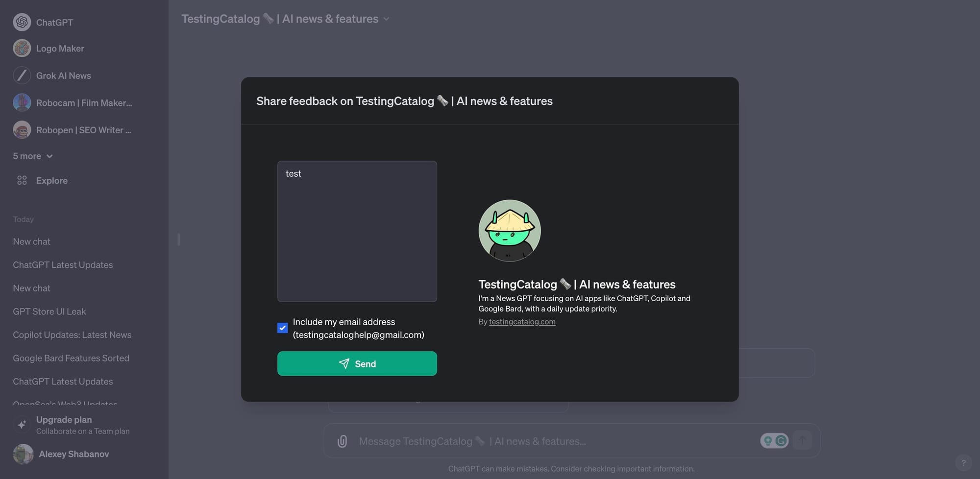Image resolution: width=980 pixels, height=479 pixels.
Task: Open Google Bard Features Sorted chat
Action: 71,358
